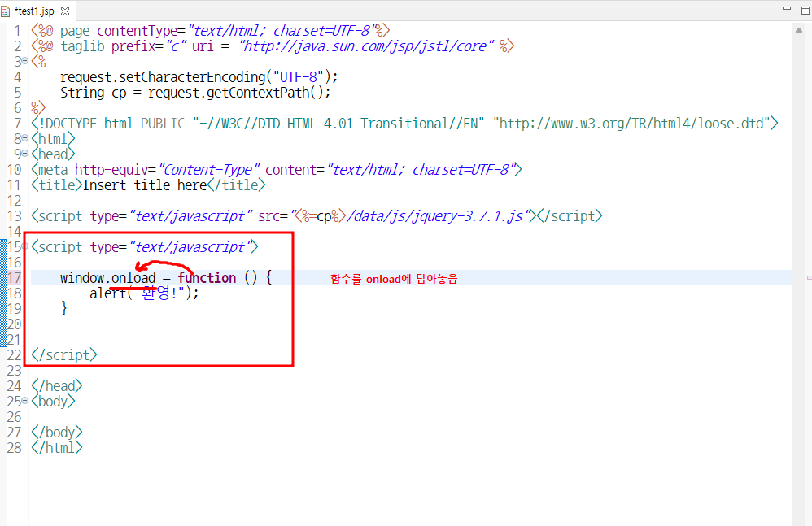Click line number 26 in the gutter
Image resolution: width=812 pixels, height=526 pixels.
coord(14,417)
